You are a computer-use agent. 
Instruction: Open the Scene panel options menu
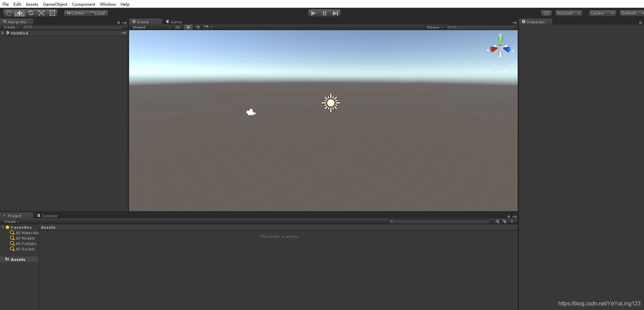[x=514, y=22]
